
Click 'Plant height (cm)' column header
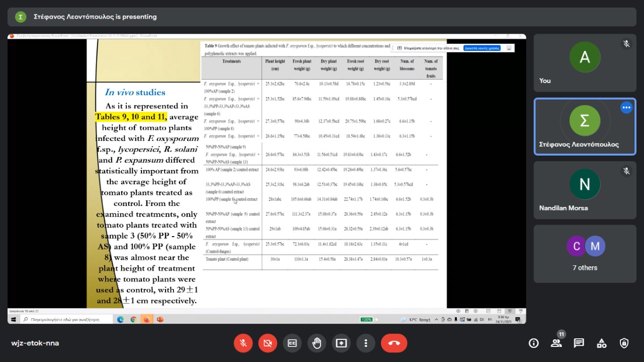tap(275, 65)
